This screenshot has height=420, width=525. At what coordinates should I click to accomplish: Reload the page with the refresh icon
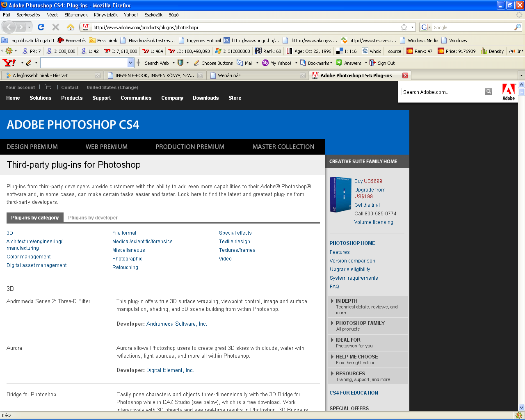pyautogui.click(x=41, y=27)
